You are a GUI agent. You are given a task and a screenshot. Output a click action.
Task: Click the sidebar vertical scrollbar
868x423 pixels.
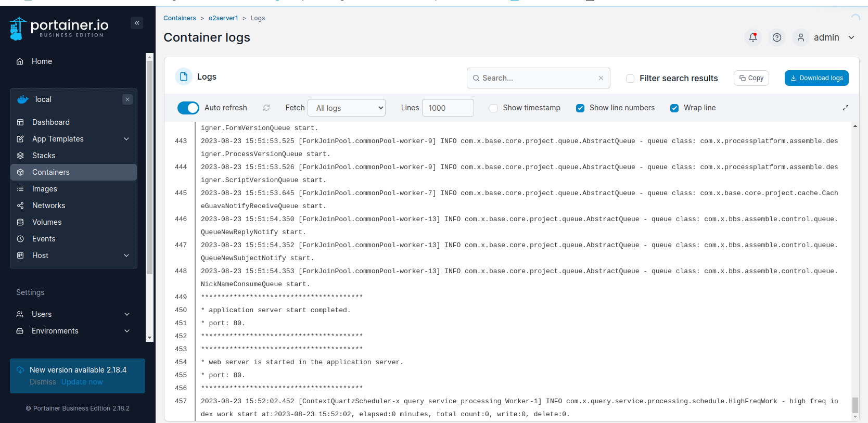[149, 166]
